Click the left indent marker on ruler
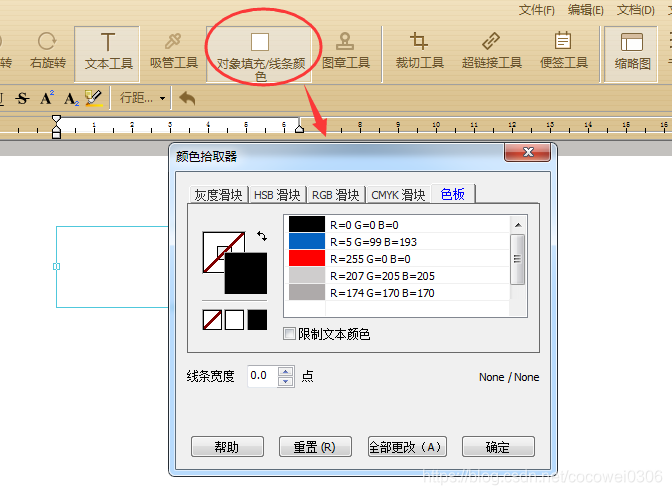This screenshot has height=495, width=672. [56, 127]
